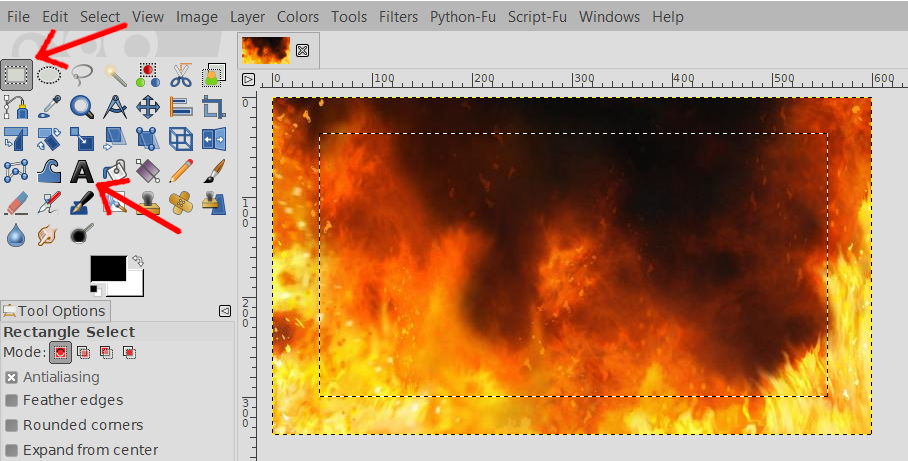
Task: Select the Smudge finger tool
Action: [49, 235]
